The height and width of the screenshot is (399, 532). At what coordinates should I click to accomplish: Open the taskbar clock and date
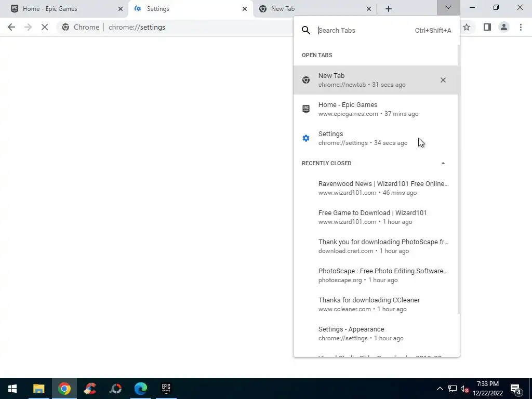point(488,389)
